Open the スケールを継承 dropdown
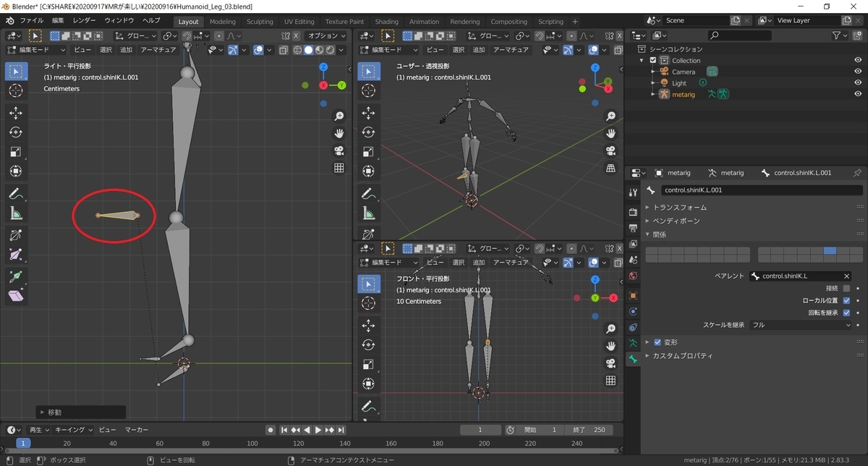Screen dimensions: 868x466 (x=801, y=325)
